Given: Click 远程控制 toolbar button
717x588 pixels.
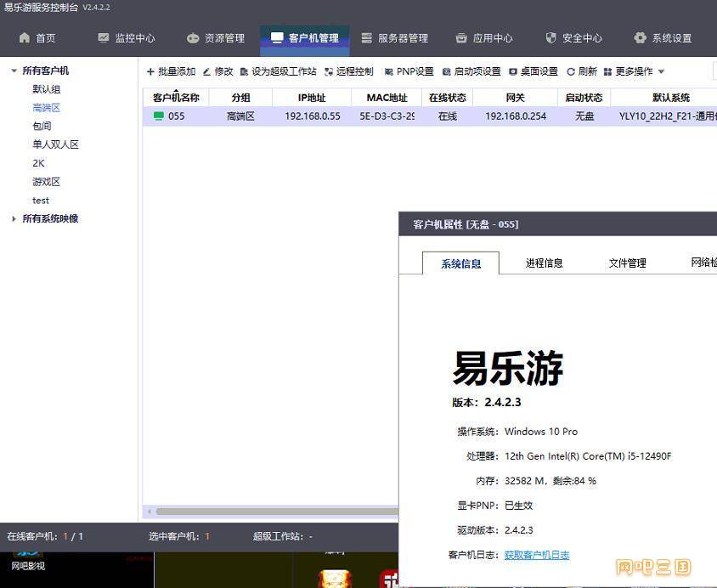Looking at the screenshot, I should click(349, 71).
